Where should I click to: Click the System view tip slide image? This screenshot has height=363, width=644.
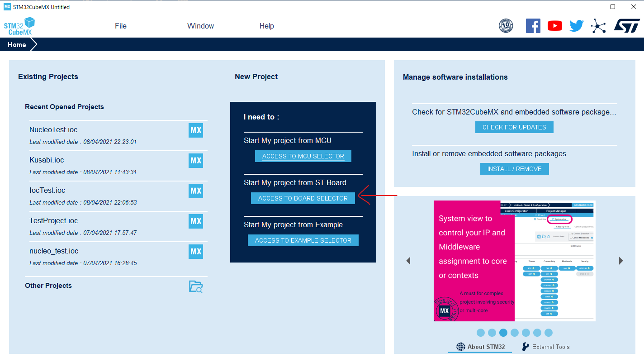coord(515,261)
